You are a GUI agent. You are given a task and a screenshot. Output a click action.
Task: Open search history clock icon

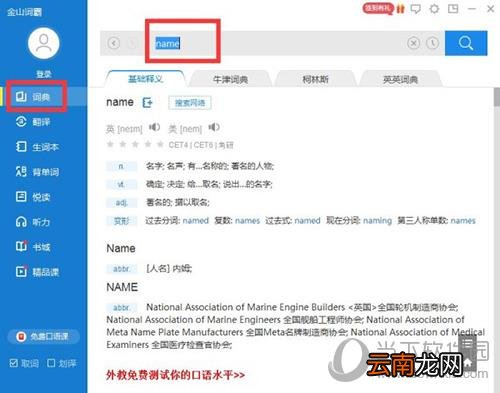click(433, 43)
